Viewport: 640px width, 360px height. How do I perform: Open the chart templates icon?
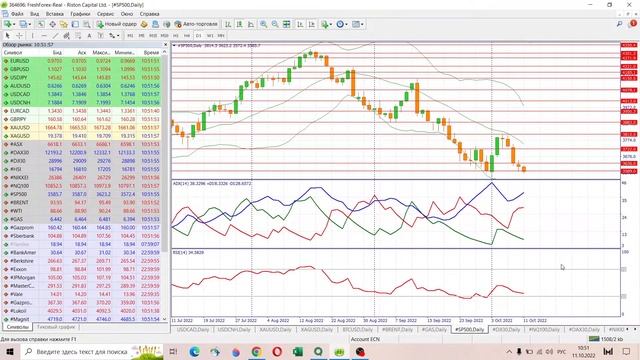click(356, 24)
